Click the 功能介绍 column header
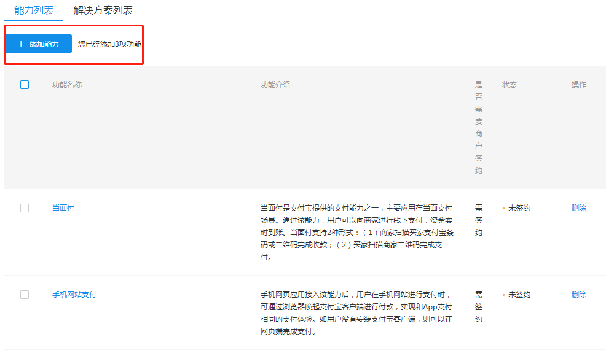606x364 pixels. pos(275,85)
